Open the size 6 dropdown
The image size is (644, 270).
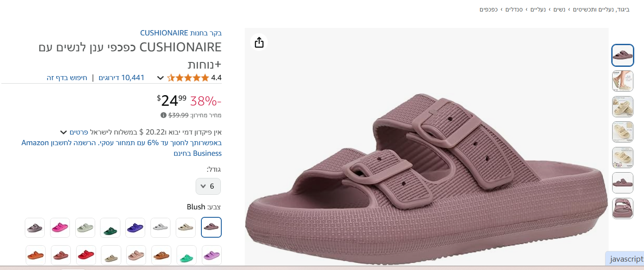pos(208,186)
